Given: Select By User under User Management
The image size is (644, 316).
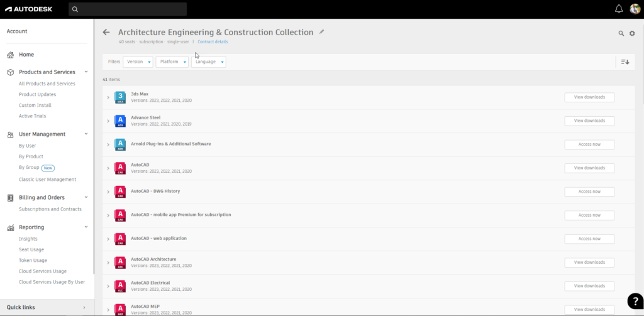Looking at the screenshot, I should coord(28,146).
